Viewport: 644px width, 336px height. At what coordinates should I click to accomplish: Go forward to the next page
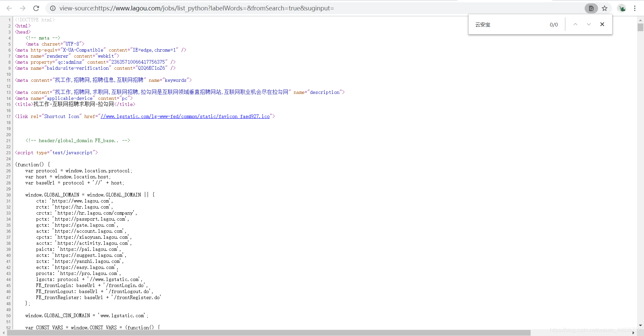click(x=22, y=8)
